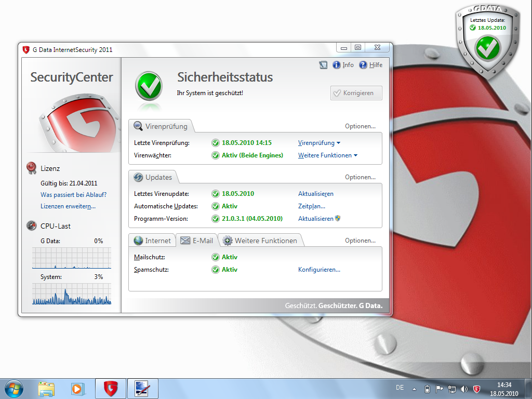The height and width of the screenshot is (399, 532).
Task: Click green check next to Programm-Version
Action: click(x=216, y=219)
